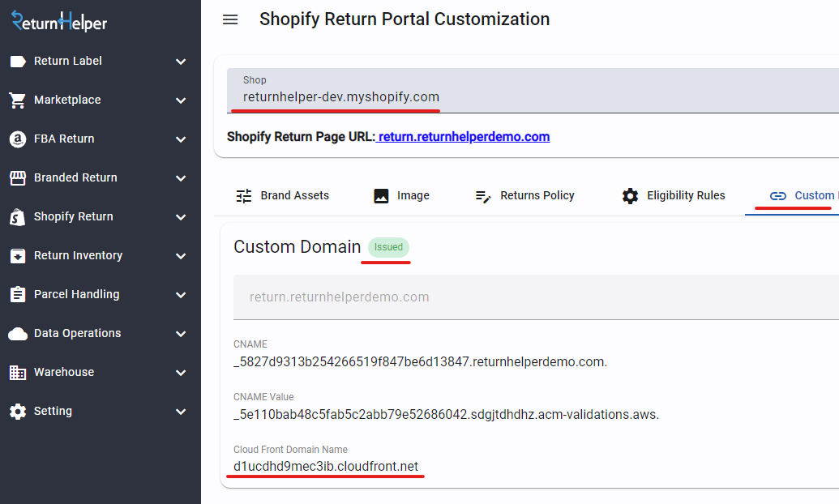Image resolution: width=839 pixels, height=504 pixels.
Task: Click the Branded Return storefront icon
Action: pos(17,177)
